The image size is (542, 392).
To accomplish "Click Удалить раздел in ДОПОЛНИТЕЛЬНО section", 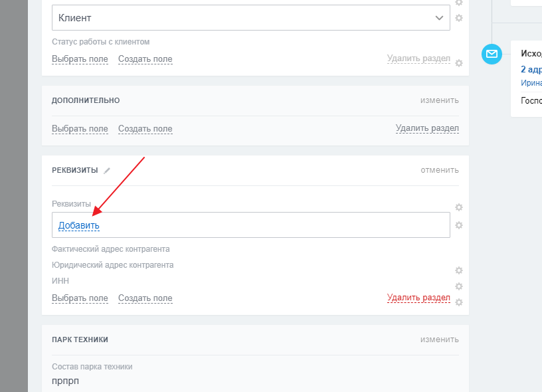I will (427, 128).
